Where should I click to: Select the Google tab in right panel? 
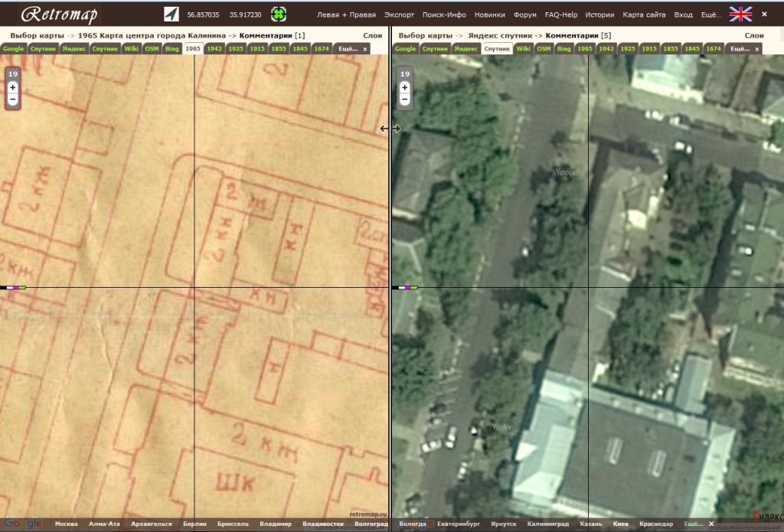tap(406, 49)
